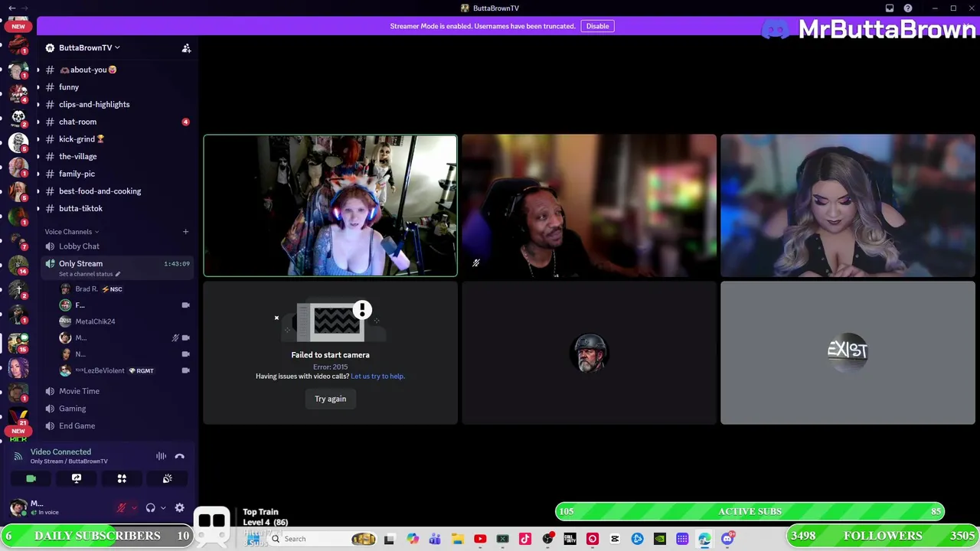Screen dimensions: 980x551
Task: Open Discord help icon in title bar
Action: click(908, 8)
